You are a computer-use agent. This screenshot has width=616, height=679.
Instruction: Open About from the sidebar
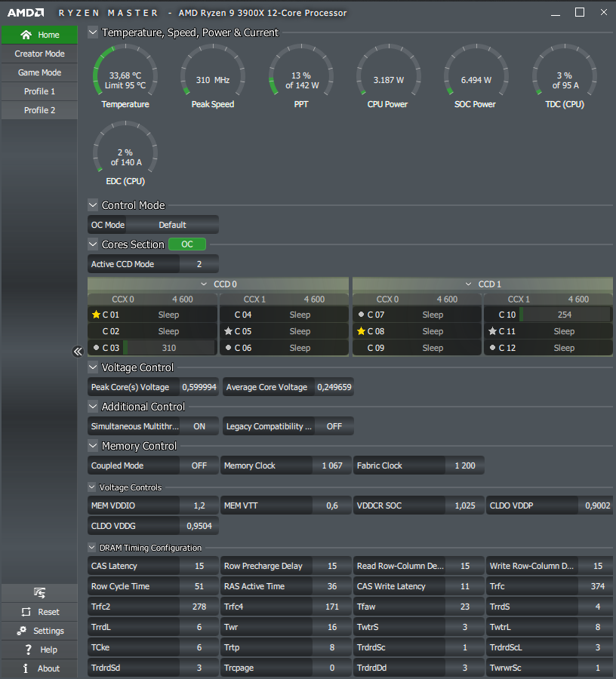tap(39, 668)
